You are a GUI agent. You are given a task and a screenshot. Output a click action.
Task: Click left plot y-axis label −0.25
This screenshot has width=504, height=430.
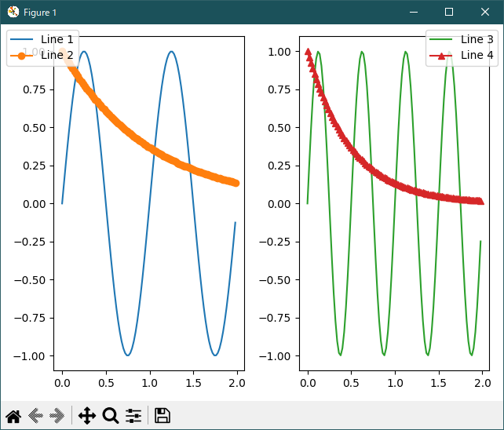[x=30, y=242]
